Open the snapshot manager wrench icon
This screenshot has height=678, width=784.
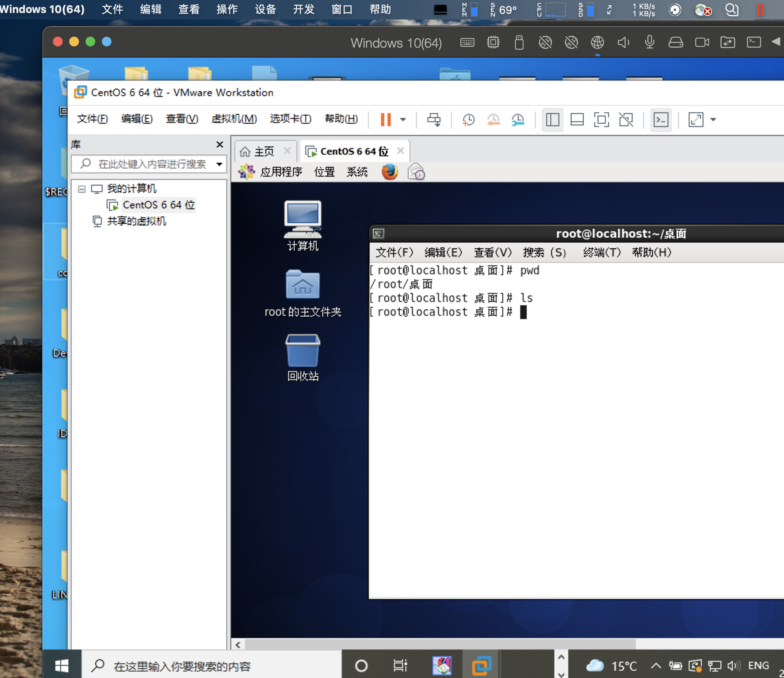pyautogui.click(x=518, y=120)
